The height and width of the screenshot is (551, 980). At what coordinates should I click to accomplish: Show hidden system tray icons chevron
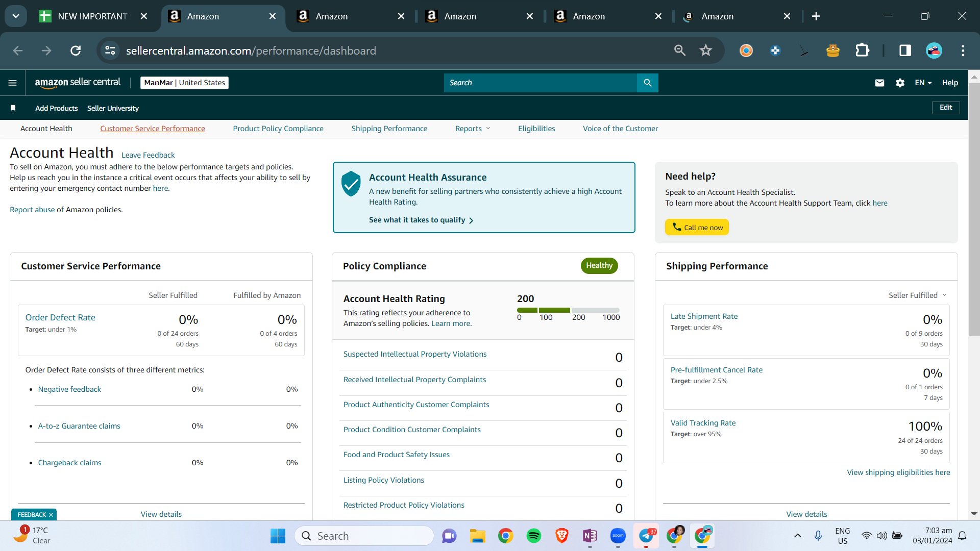tap(798, 536)
